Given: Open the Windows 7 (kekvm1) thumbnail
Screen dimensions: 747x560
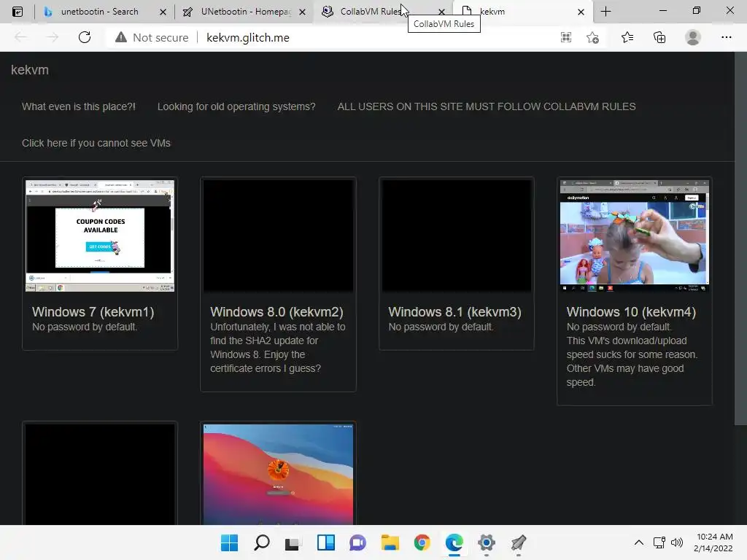Looking at the screenshot, I should coord(100,236).
